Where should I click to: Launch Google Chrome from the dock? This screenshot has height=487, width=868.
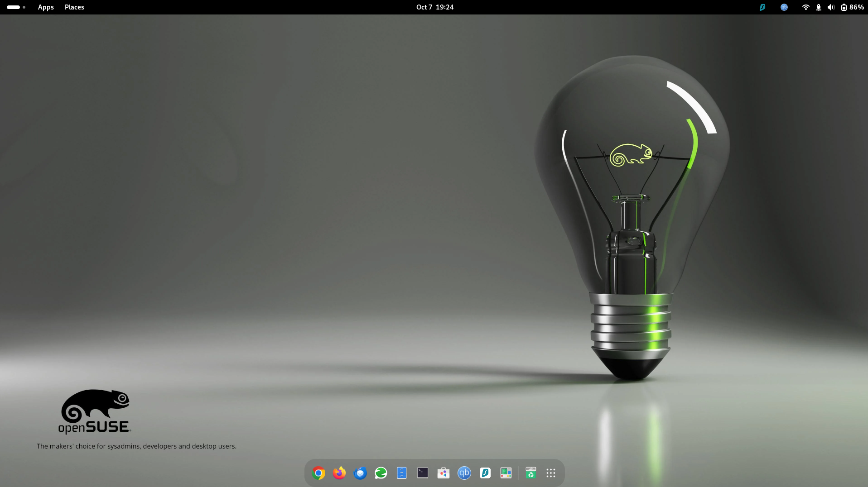coord(318,473)
